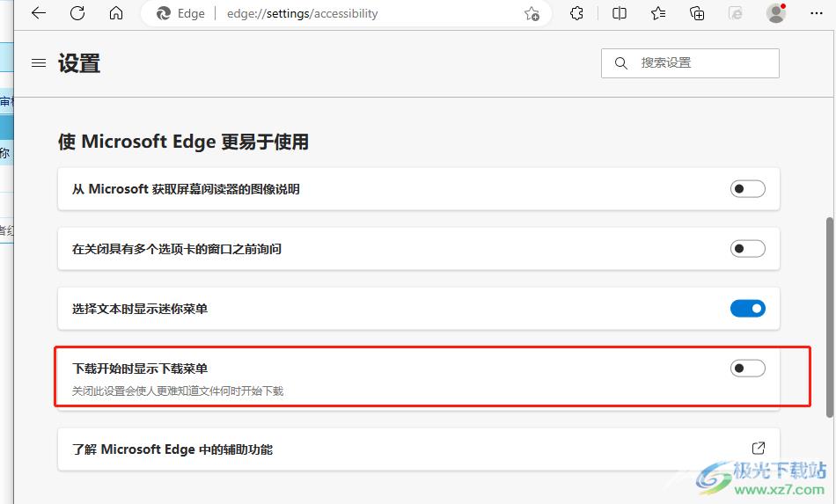Click the IE mode icon in toolbar
Viewport: 836px width, 504px height.
(x=735, y=13)
